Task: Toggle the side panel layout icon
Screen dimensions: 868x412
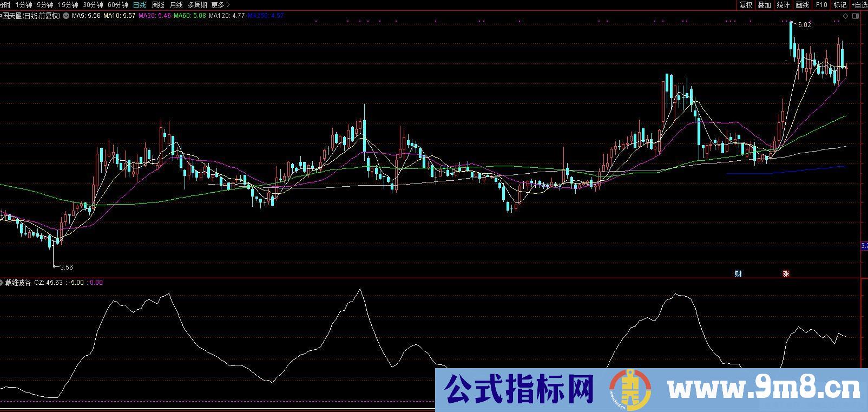Action: click(x=856, y=17)
